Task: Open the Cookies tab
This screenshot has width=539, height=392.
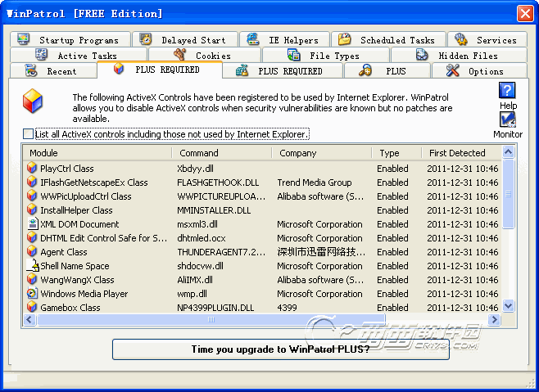Action: 205,55
